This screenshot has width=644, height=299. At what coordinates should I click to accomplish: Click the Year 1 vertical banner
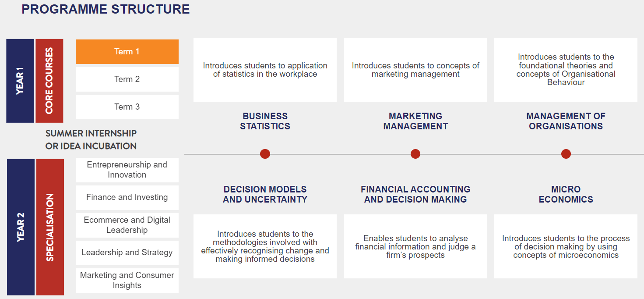click(x=20, y=81)
